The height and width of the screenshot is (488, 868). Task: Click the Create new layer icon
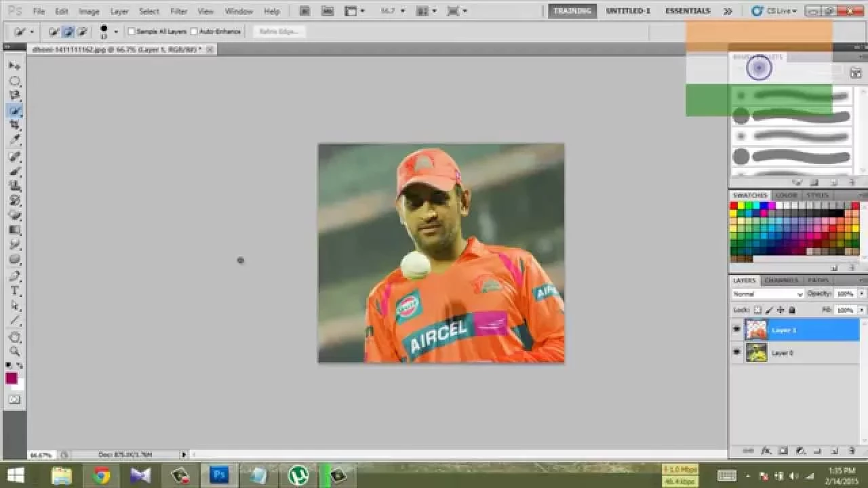point(834,450)
